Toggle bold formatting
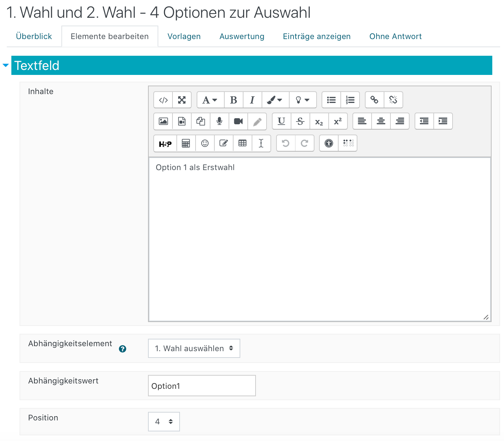Image resolution: width=504 pixels, height=441 pixels. tap(234, 100)
